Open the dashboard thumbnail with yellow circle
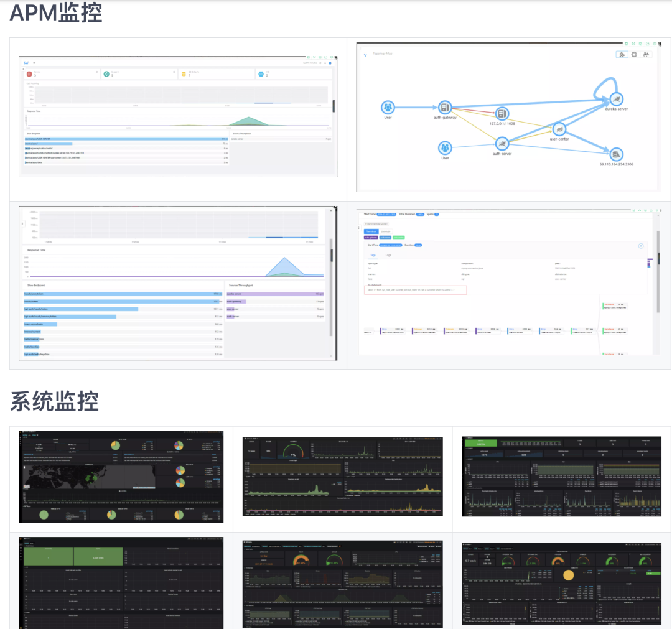This screenshot has width=672, height=629. click(x=561, y=583)
